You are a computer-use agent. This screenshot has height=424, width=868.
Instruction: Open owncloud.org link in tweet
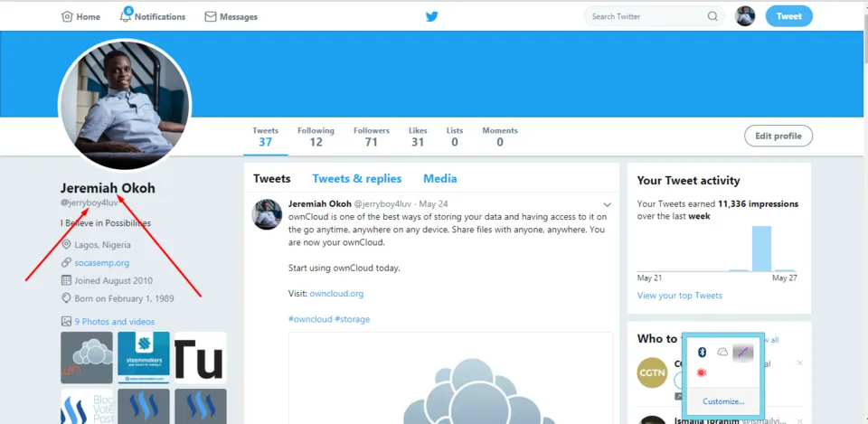[x=336, y=294]
